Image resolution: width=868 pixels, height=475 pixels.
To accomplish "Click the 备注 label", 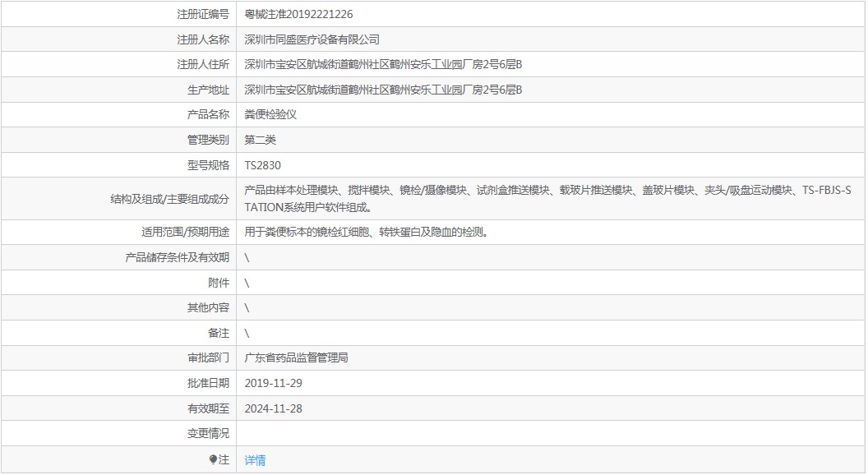I will pyautogui.click(x=219, y=334).
